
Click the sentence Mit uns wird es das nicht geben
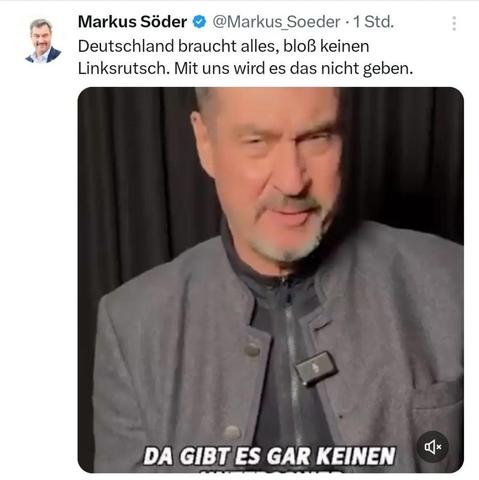pyautogui.click(x=294, y=68)
